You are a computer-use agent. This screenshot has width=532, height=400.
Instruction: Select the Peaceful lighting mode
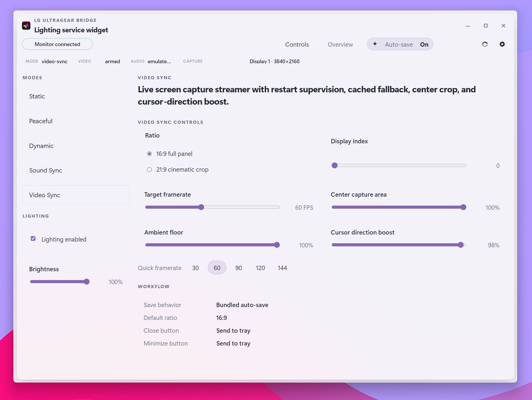point(76,121)
